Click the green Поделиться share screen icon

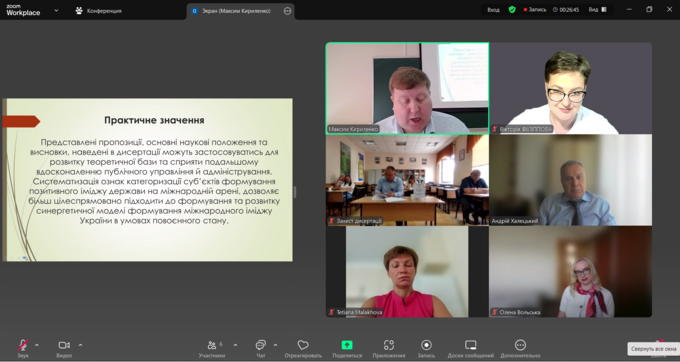click(x=347, y=345)
